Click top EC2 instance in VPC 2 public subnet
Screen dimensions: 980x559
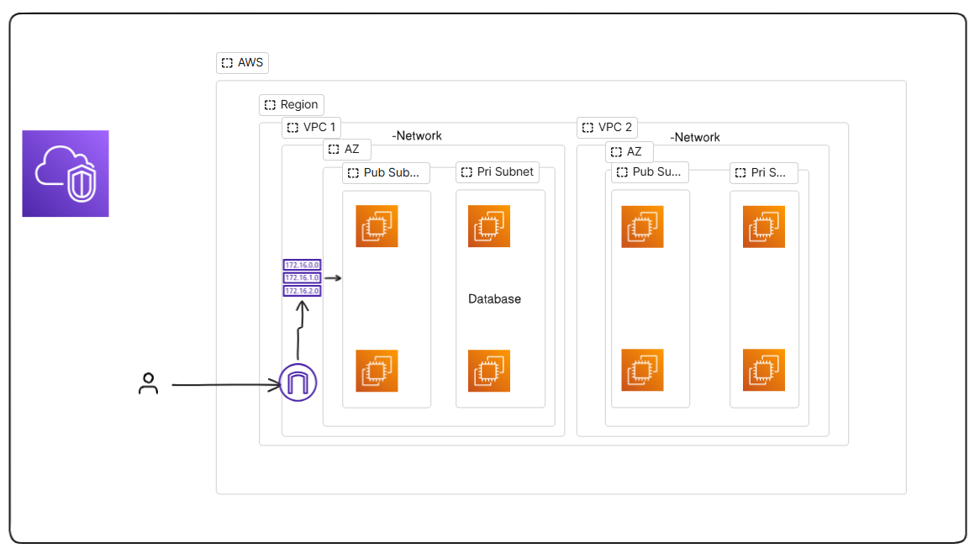click(642, 227)
